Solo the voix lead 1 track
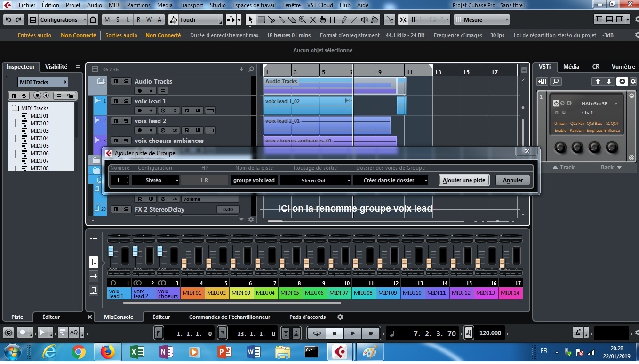This screenshot has height=364, width=639. click(126, 101)
